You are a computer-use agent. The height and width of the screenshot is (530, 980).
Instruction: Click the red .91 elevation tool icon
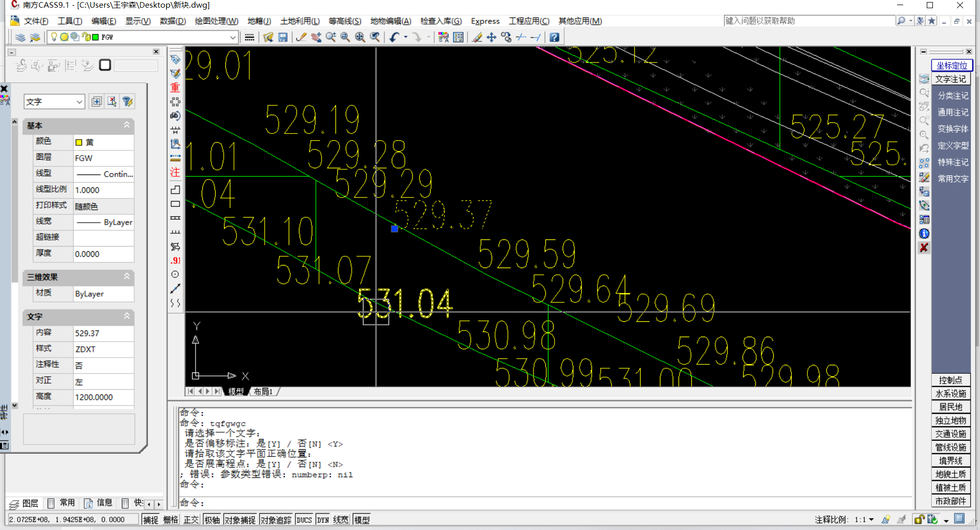click(175, 260)
